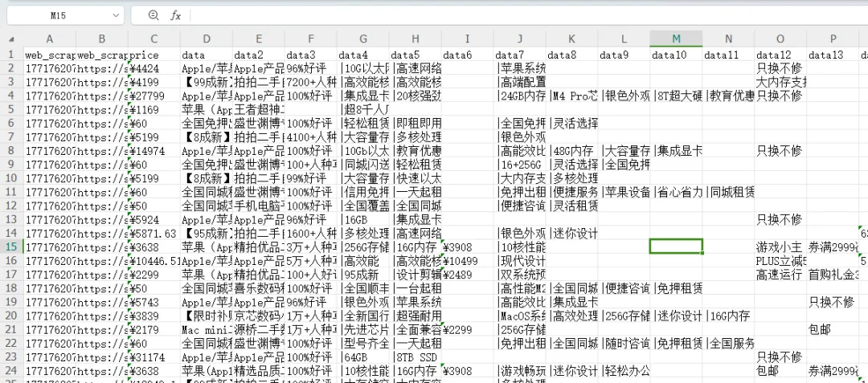Image resolution: width=868 pixels, height=383 pixels.
Task: Click price cell ¥2179
Action: point(154,329)
